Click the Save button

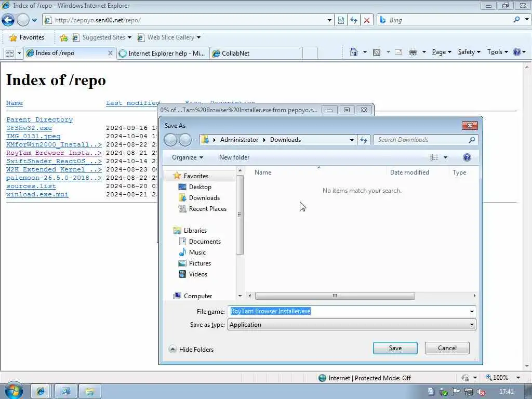pos(395,348)
